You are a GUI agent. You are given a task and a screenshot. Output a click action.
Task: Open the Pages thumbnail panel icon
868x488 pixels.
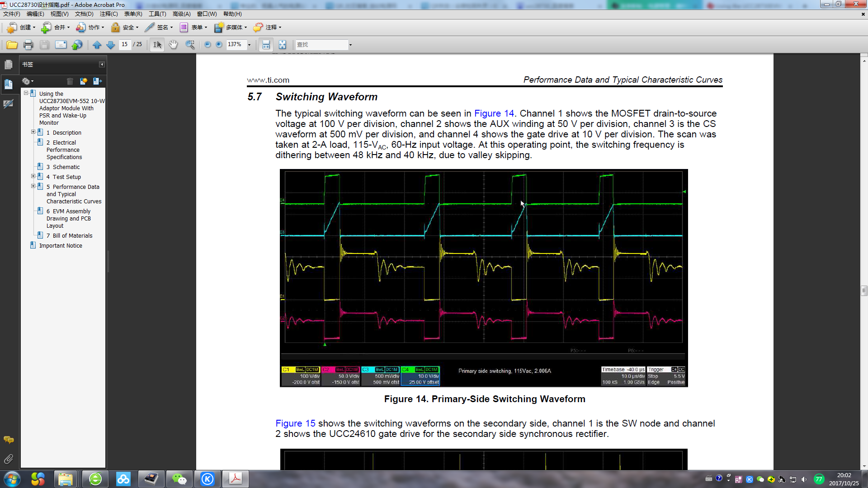pos(8,65)
